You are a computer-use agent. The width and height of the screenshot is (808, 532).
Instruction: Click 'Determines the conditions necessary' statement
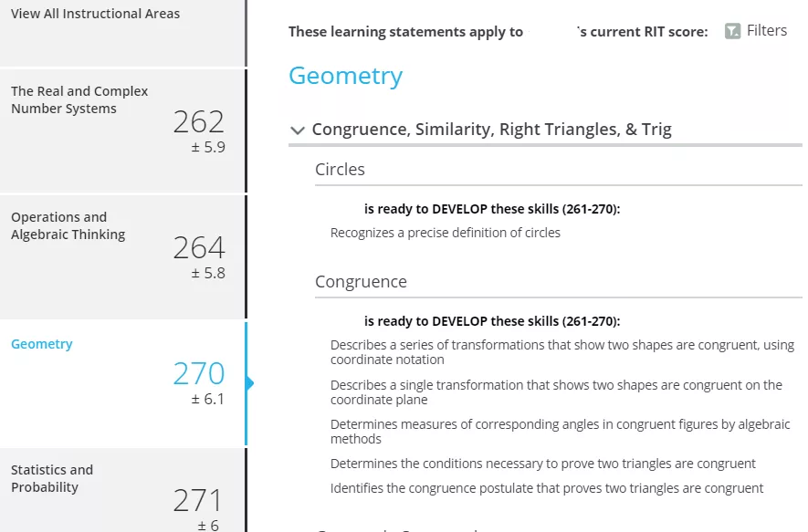(542, 464)
